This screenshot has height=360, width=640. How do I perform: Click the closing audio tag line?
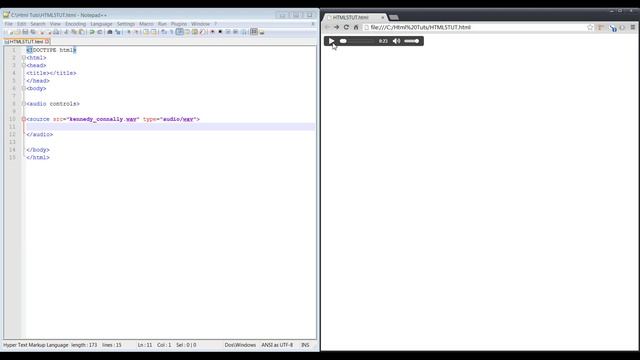tap(40, 134)
